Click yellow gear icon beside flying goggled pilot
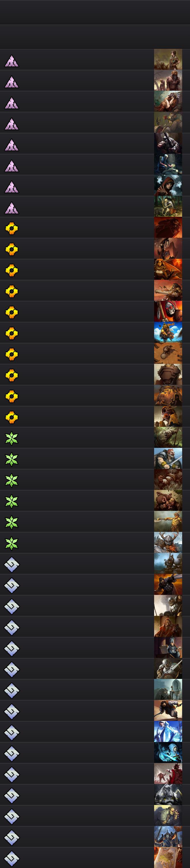 [x=11, y=333]
